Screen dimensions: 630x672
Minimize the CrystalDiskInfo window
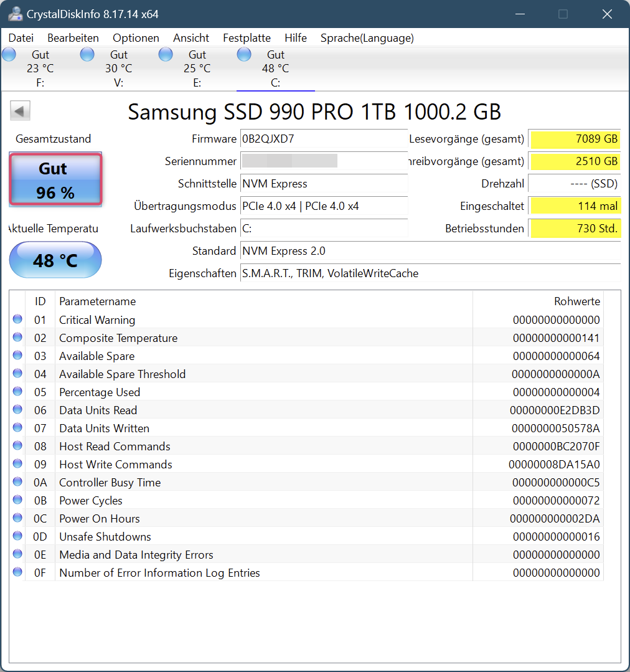520,14
